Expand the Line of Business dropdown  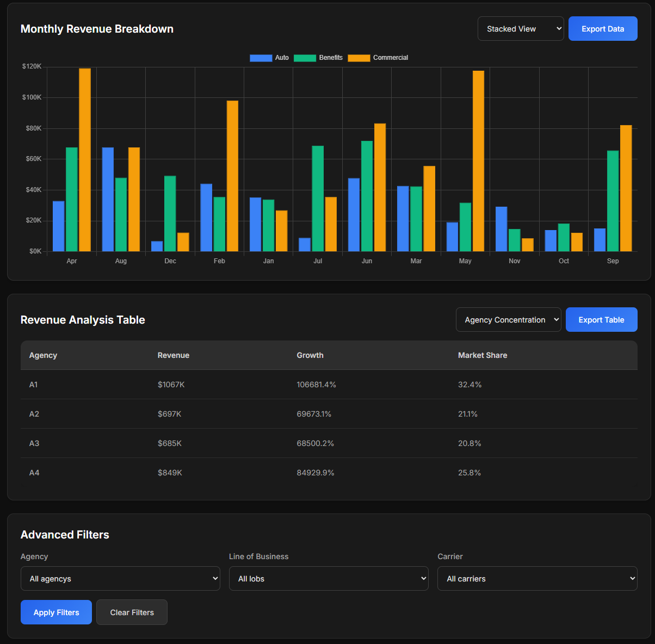329,579
